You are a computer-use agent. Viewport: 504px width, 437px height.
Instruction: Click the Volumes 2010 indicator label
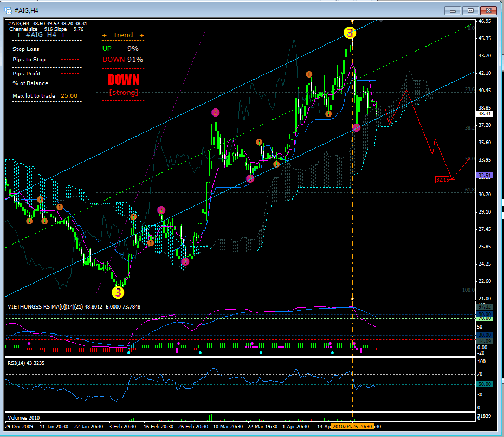click(x=24, y=418)
